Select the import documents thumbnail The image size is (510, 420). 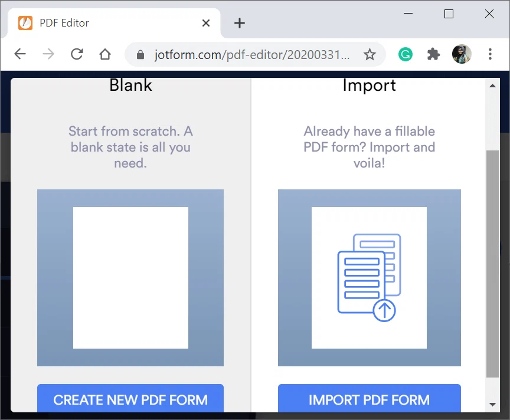(x=369, y=278)
